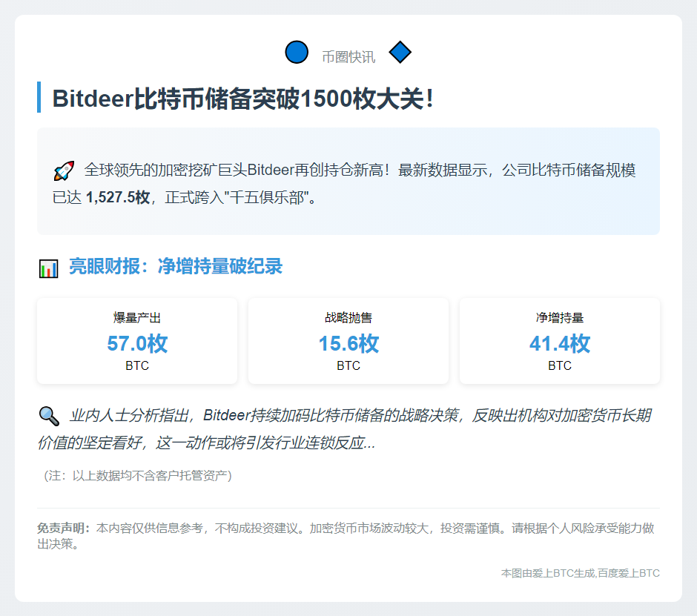Click the 币圈快讯 header label
697x616 pixels.
pyautogui.click(x=348, y=57)
